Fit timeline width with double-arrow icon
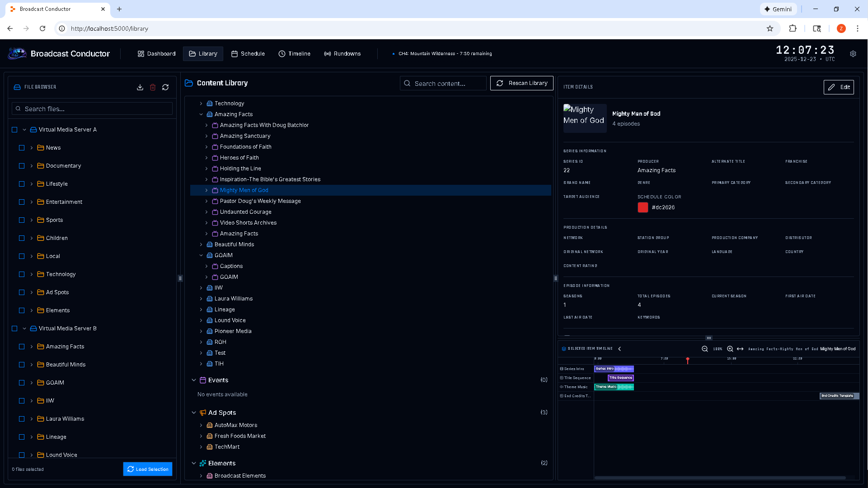Image resolution: width=868 pixels, height=488 pixels. pyautogui.click(x=740, y=349)
